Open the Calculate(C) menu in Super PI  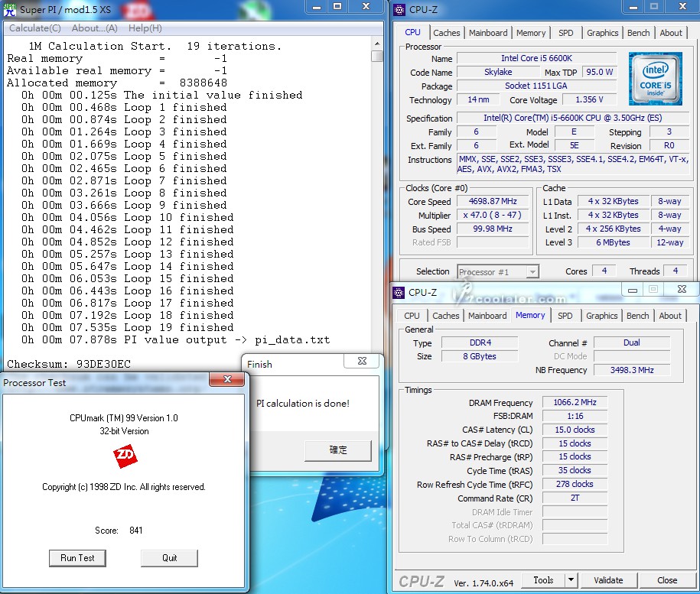[35, 28]
